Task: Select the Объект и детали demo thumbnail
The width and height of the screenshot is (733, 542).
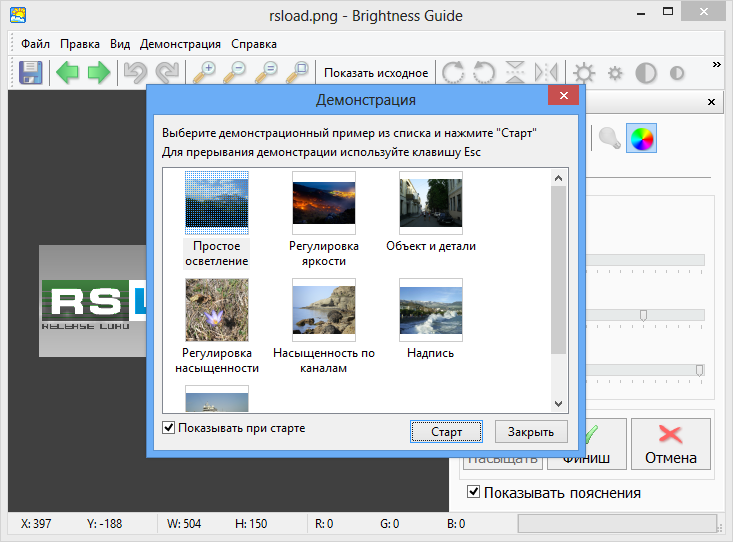Action: point(431,202)
